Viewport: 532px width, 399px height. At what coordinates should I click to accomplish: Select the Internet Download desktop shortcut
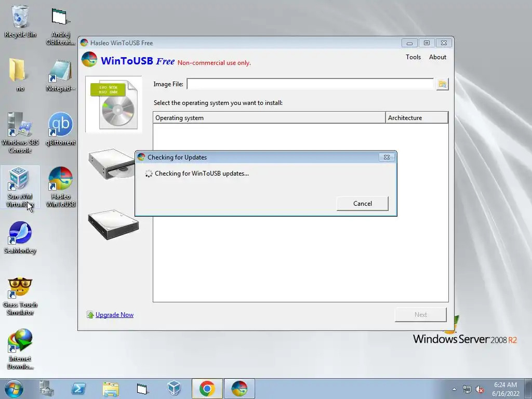pos(20,349)
